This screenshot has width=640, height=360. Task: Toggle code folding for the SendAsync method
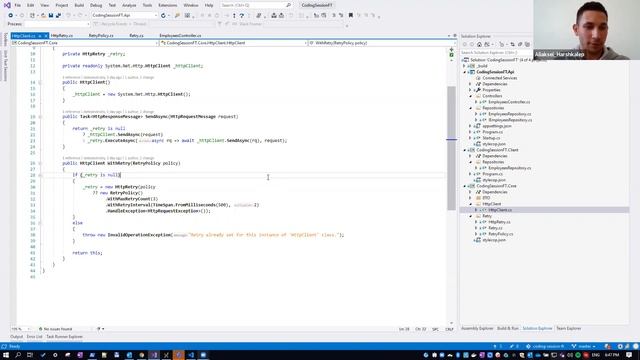[40, 117]
